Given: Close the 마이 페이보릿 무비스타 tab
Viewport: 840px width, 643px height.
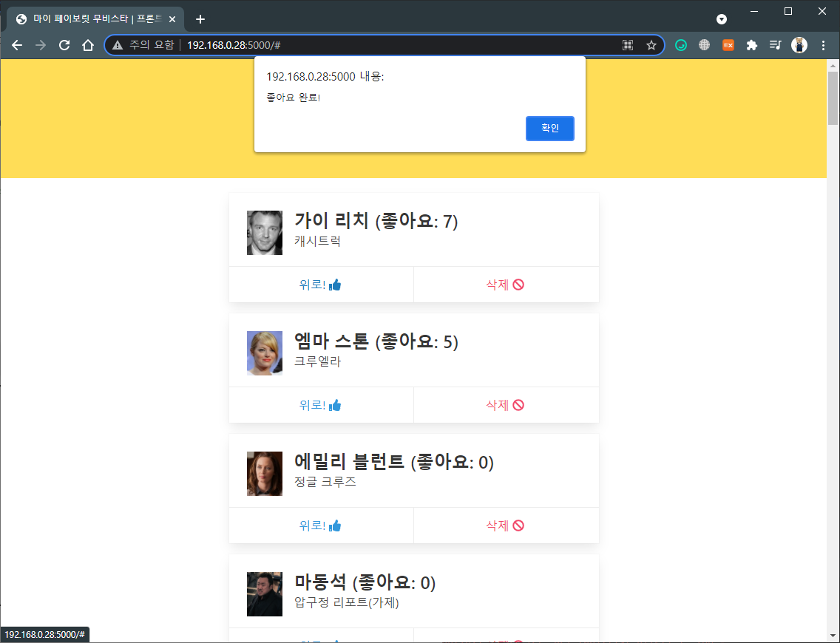Looking at the screenshot, I should pos(172,19).
